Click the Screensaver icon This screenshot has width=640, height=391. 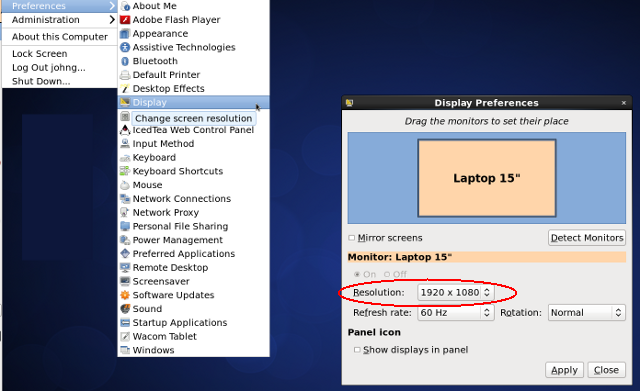click(x=125, y=281)
